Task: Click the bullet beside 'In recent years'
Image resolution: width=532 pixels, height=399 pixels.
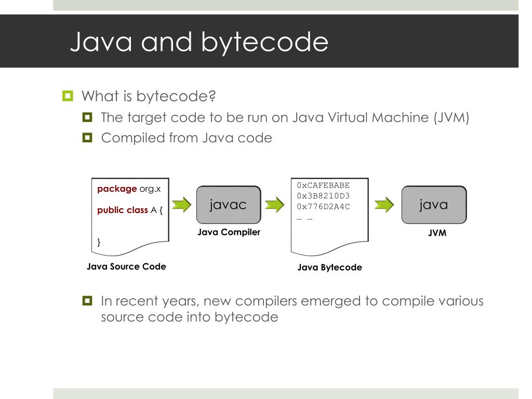Action: click(87, 301)
